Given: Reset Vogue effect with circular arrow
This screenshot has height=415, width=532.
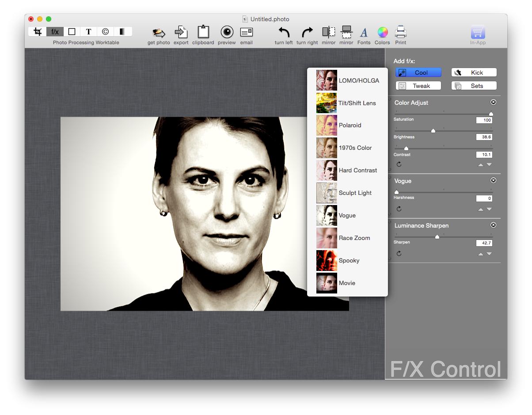Looking at the screenshot, I should click(x=399, y=209).
